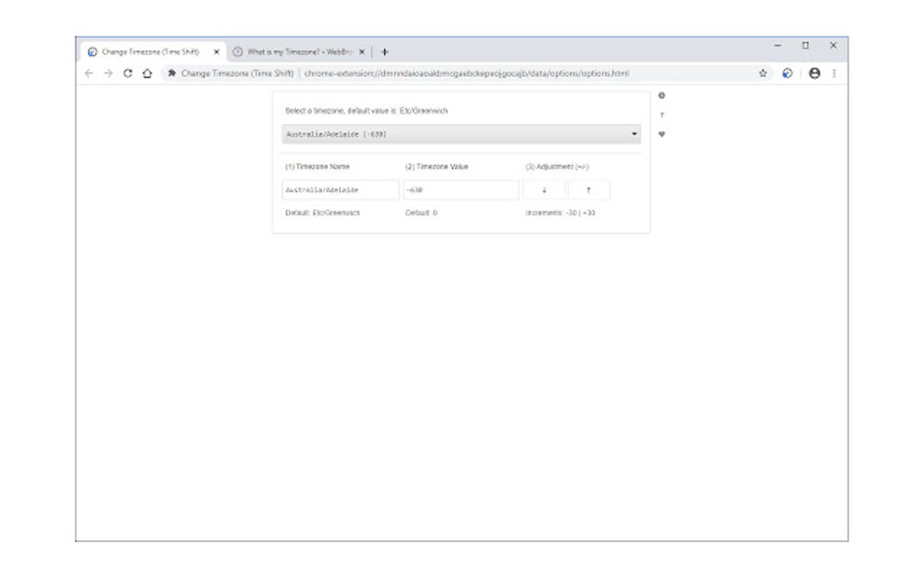
Task: Decrease the adjustment with the down arrow button
Action: 544,189
